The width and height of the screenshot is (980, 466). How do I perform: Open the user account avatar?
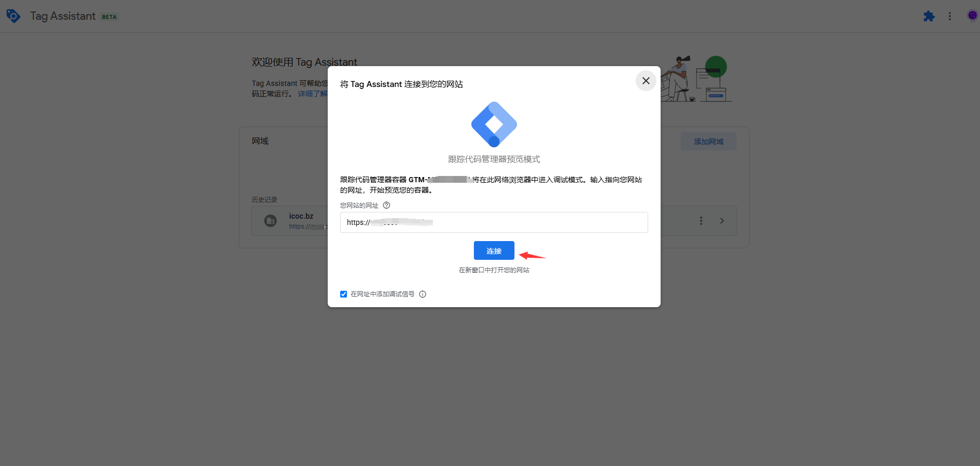coord(972,16)
